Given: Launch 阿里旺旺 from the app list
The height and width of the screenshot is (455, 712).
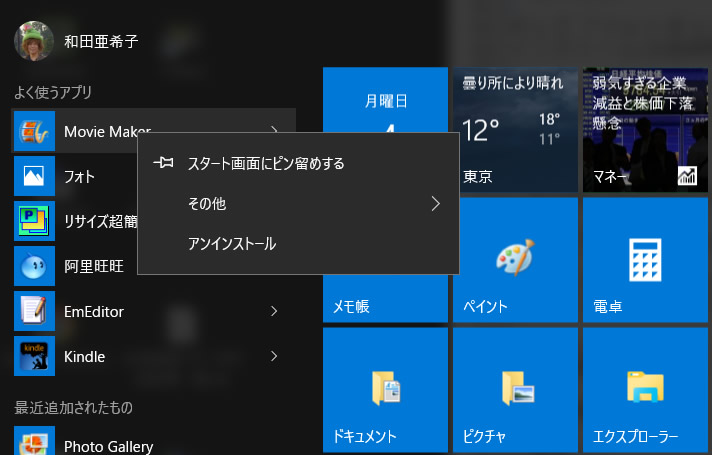Looking at the screenshot, I should tap(34, 266).
